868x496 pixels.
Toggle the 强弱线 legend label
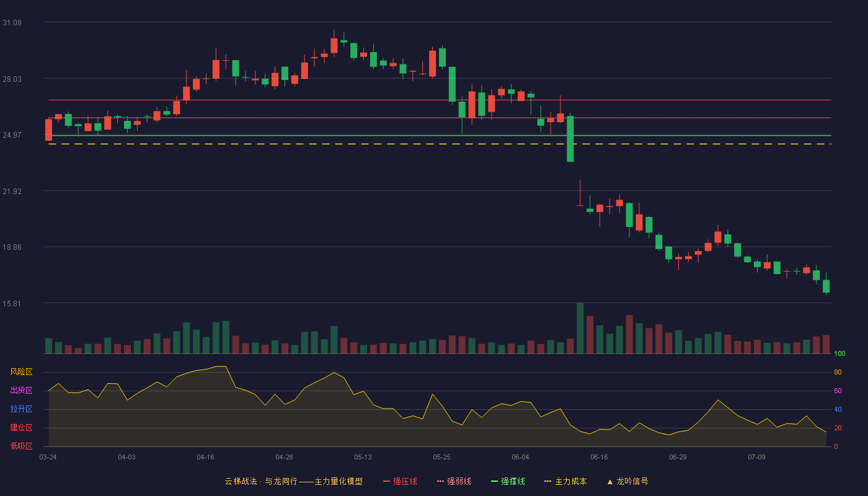point(459,481)
